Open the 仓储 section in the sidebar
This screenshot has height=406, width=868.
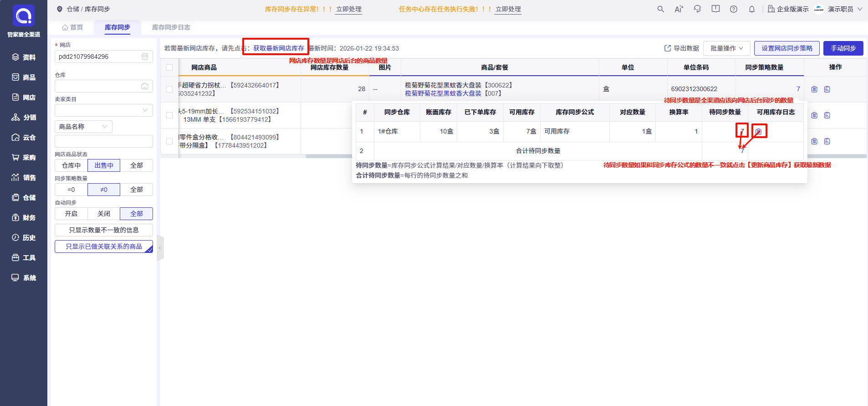pos(24,198)
